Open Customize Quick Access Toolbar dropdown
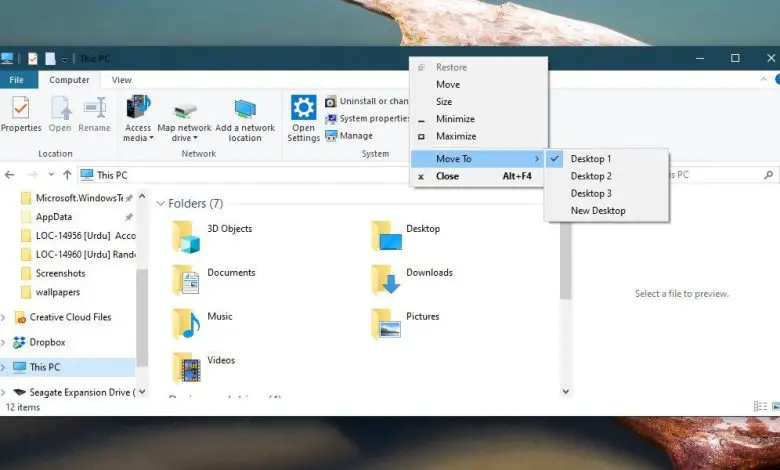Screen dimensions: 780x470 click(64, 59)
